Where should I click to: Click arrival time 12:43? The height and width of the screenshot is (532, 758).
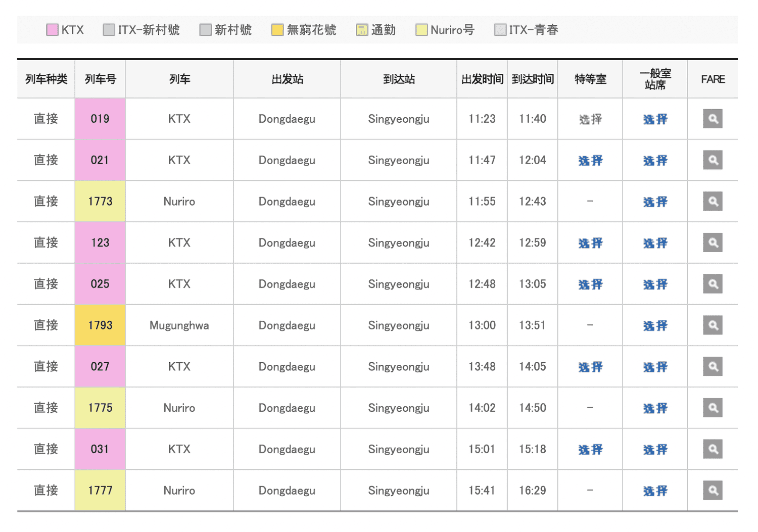click(x=533, y=202)
